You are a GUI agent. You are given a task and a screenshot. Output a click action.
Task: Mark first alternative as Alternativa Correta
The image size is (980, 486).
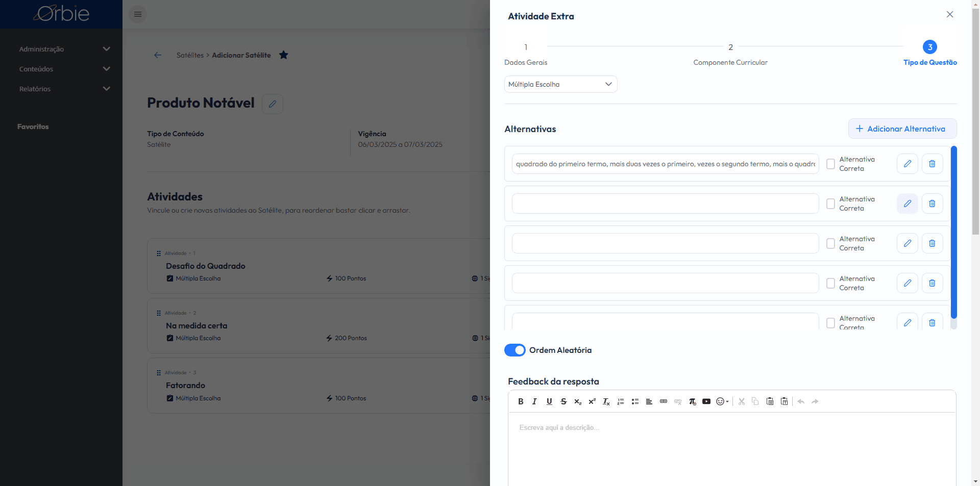pos(830,164)
